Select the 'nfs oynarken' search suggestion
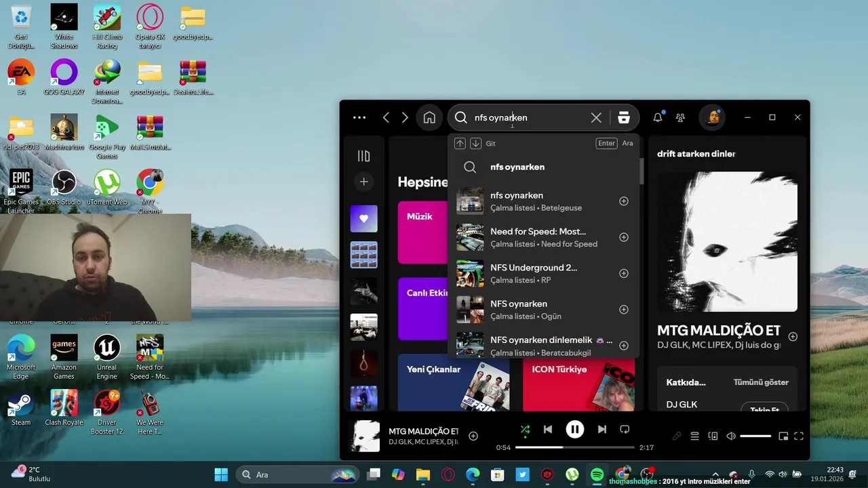 click(x=544, y=167)
